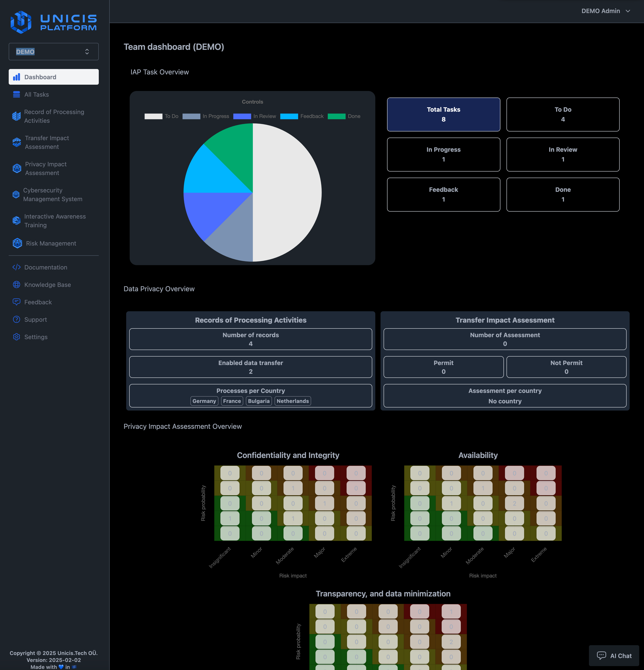
Task: Click the Cybersecurity Management System icon
Action: point(16,195)
